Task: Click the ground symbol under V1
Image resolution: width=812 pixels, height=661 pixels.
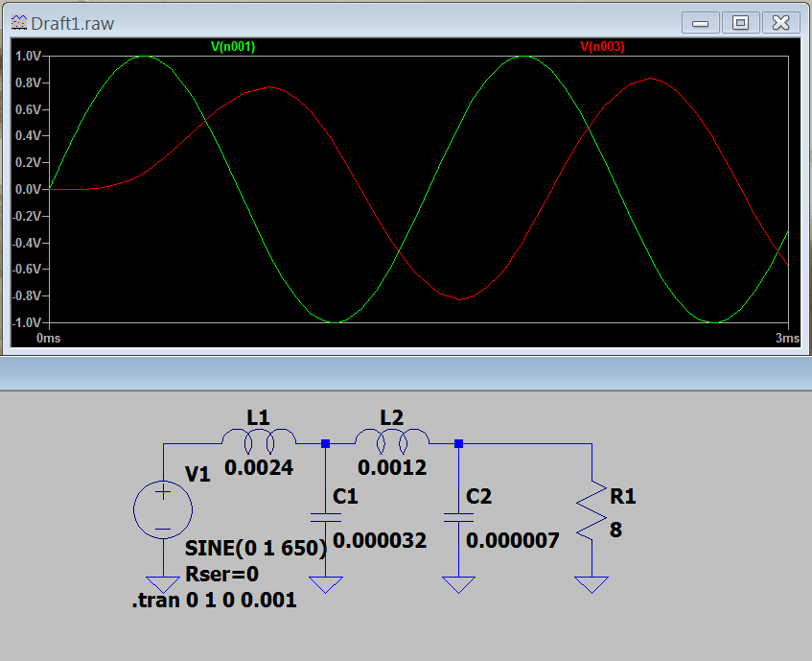Action: 163,584
